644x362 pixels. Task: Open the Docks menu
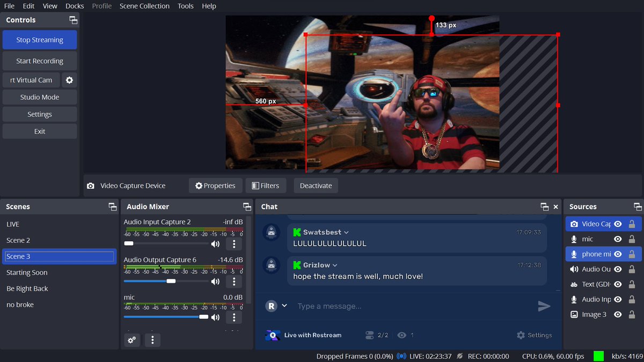tap(75, 6)
